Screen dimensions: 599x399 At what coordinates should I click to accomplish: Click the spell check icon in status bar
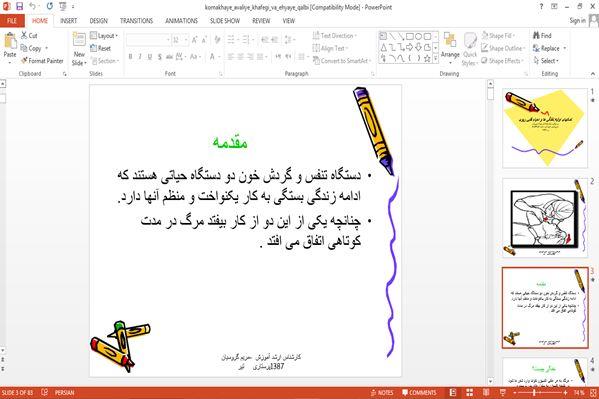[x=44, y=393]
